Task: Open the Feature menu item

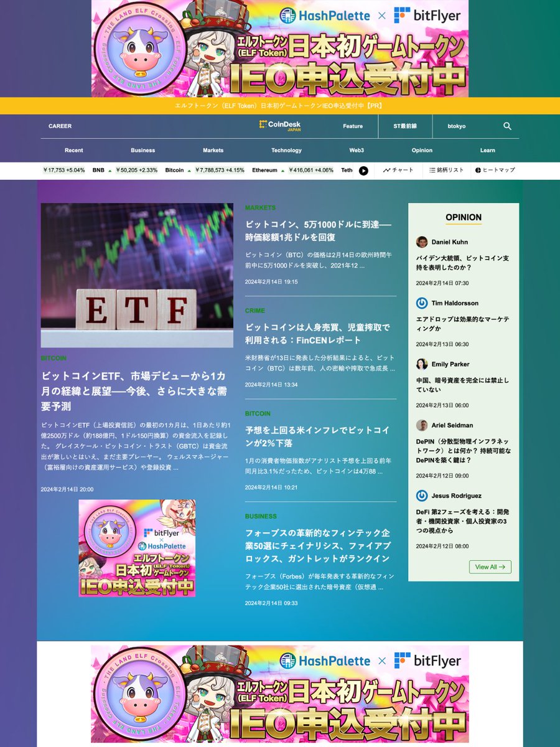Action: pos(353,126)
